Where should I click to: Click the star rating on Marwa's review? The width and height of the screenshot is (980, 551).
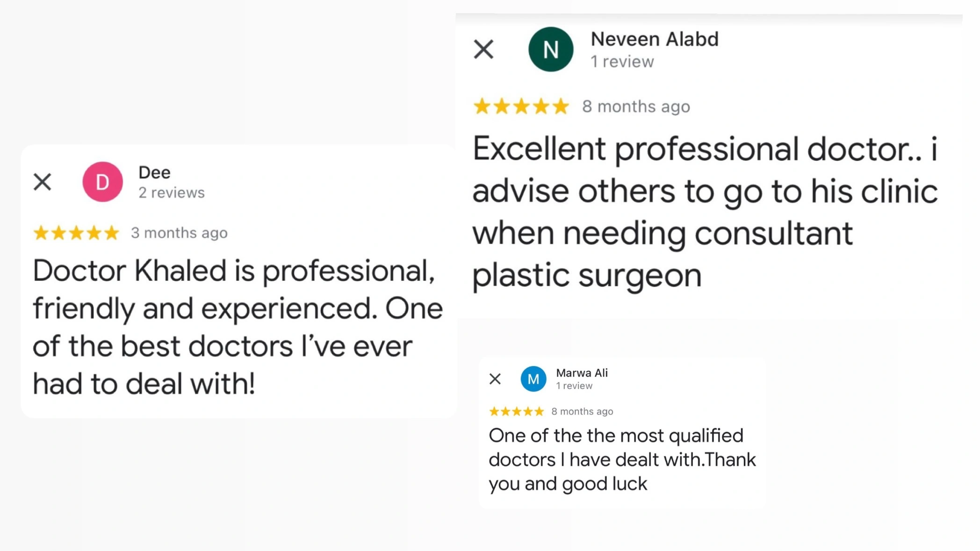point(516,411)
